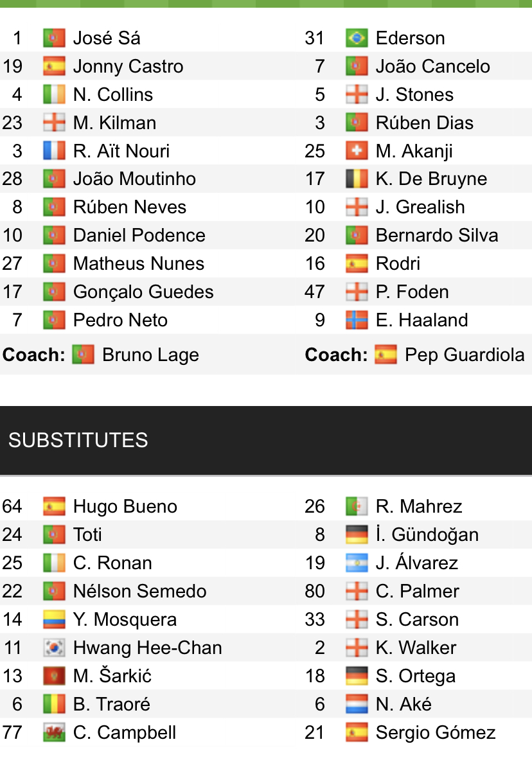Click the Mali flag next to B. Traoré

[54, 704]
